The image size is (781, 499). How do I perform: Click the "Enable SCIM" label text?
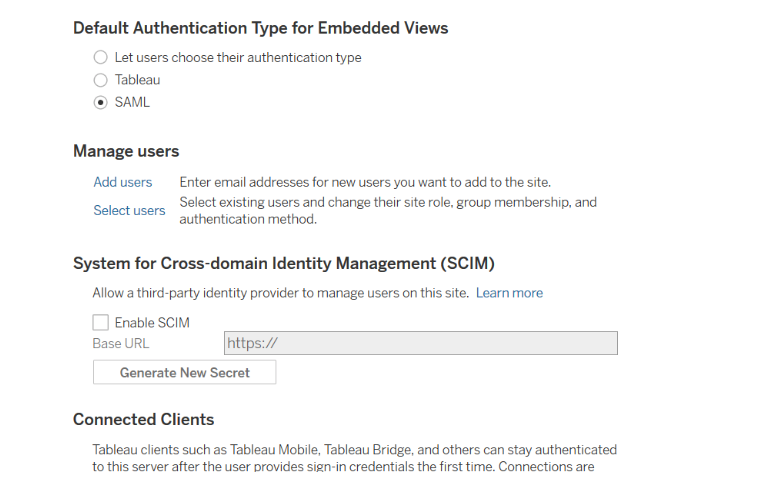pos(152,323)
